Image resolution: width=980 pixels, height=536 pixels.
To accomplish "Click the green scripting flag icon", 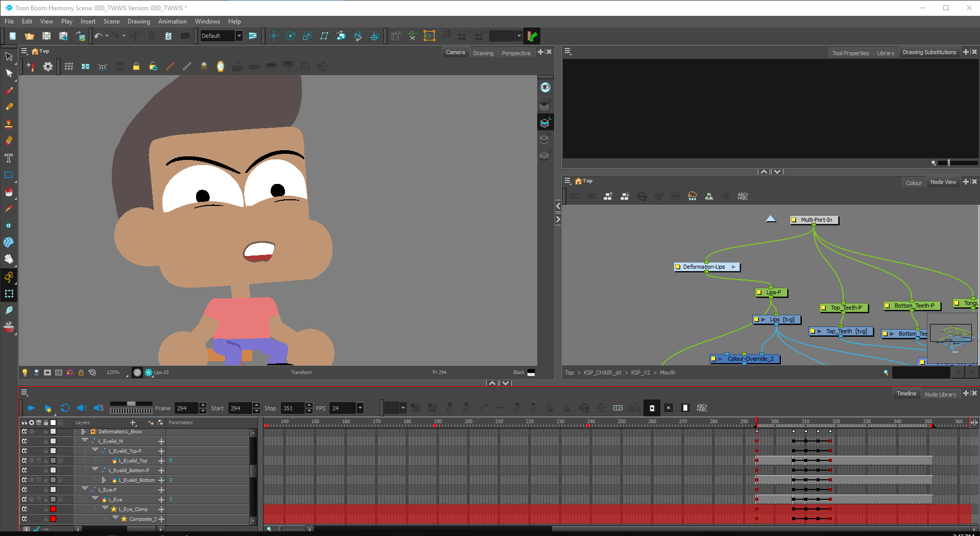I will (x=532, y=36).
